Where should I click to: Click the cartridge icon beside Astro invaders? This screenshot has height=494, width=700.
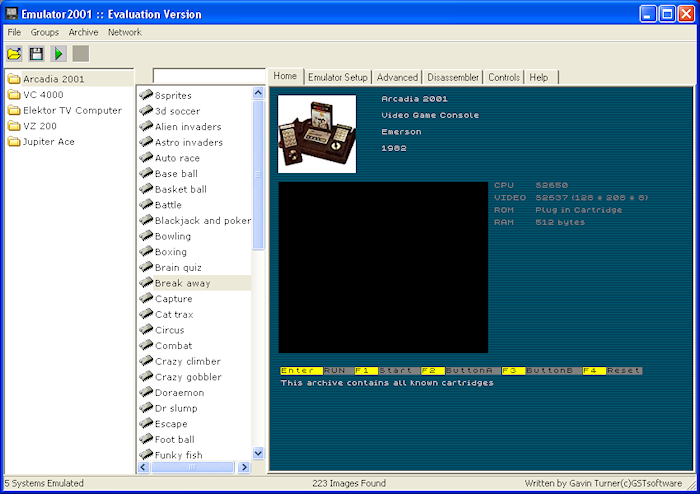click(146, 141)
